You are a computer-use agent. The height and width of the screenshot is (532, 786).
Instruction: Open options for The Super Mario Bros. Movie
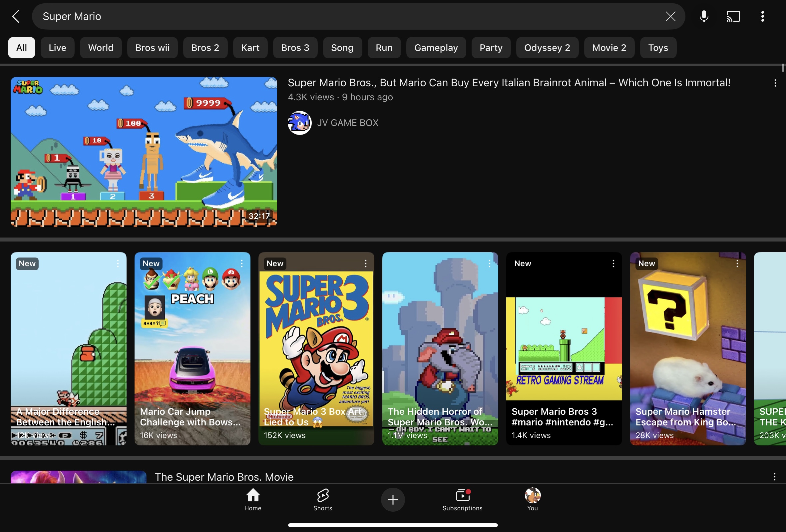click(x=774, y=477)
